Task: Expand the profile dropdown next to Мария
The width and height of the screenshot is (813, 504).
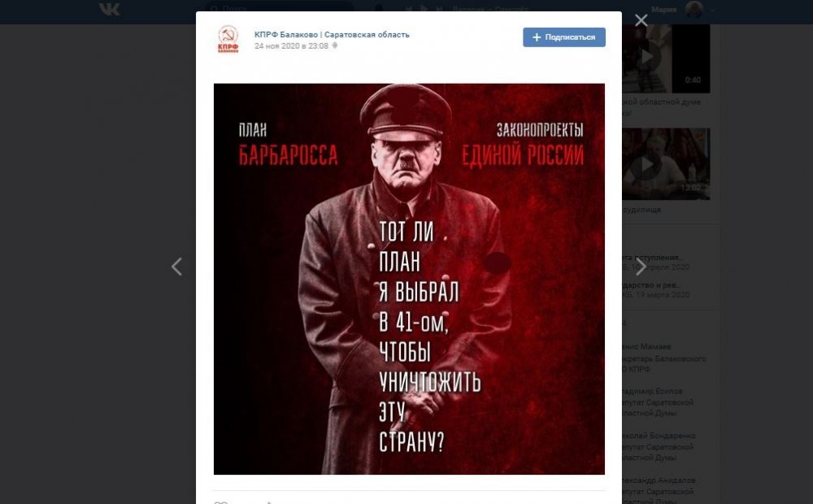Action: 713,10
